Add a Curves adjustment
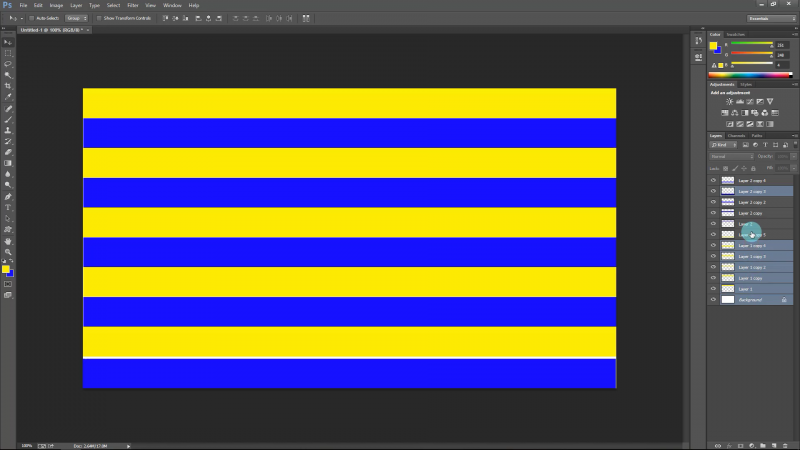This screenshot has width=800, height=450. (750, 102)
